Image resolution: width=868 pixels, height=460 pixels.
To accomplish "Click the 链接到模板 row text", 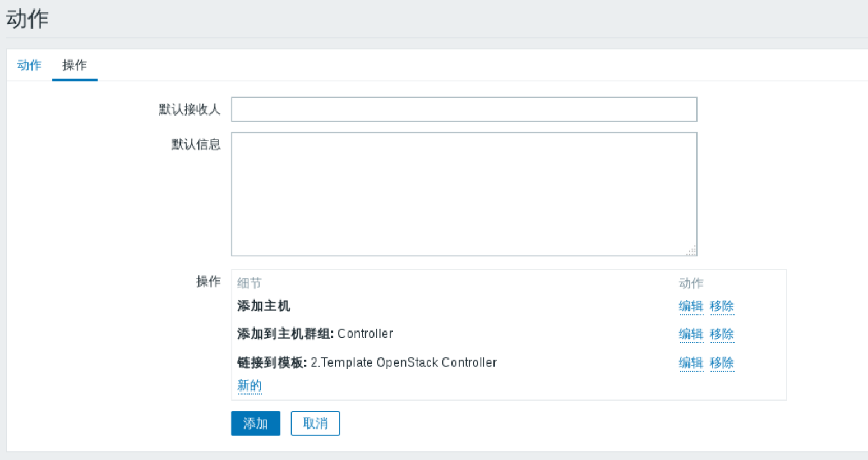I will tap(367, 363).
